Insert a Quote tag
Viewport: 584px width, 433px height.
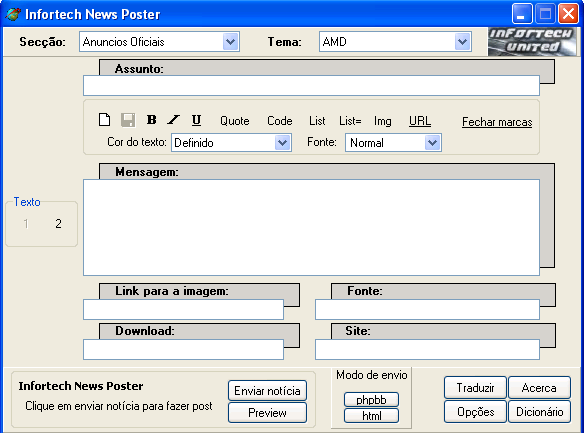pos(235,121)
